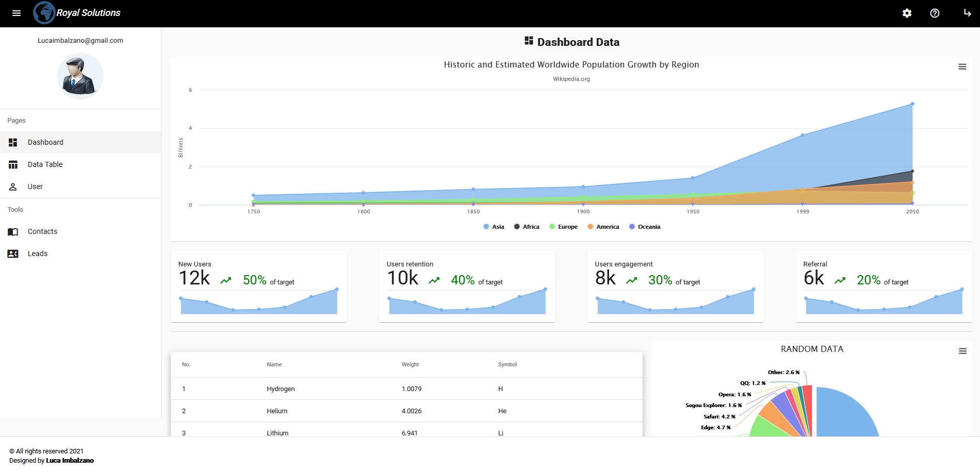
Task: Open the Data Table page
Action: (80, 164)
